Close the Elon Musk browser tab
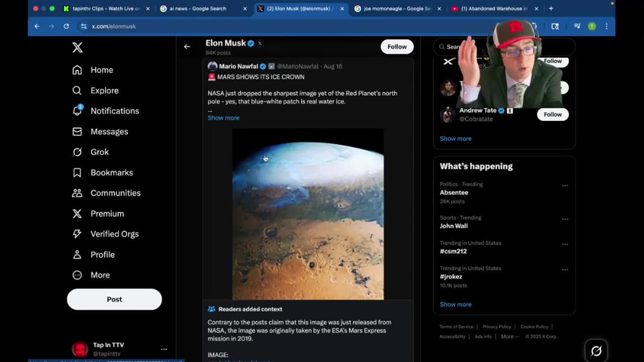The width and height of the screenshot is (644, 362). click(342, 9)
